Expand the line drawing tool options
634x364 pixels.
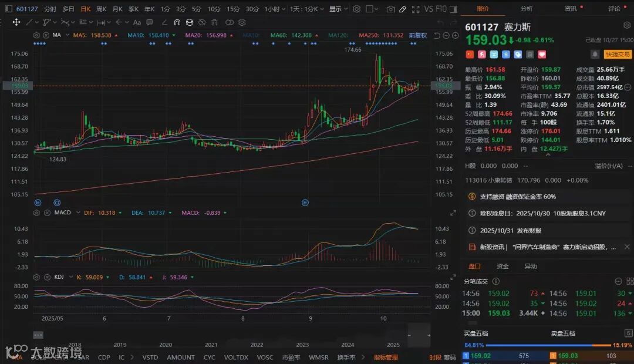point(37,22)
